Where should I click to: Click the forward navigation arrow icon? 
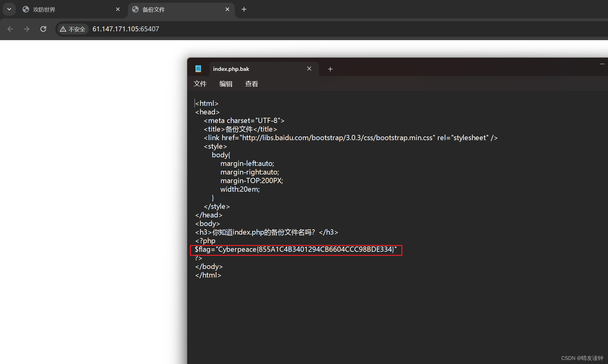(x=26, y=29)
